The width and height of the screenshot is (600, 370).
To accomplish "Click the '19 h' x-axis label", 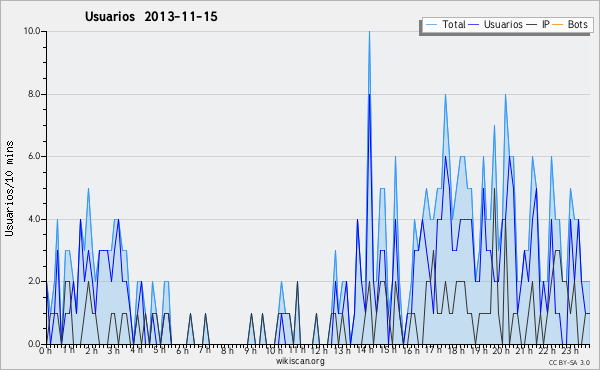I will click(x=479, y=351).
